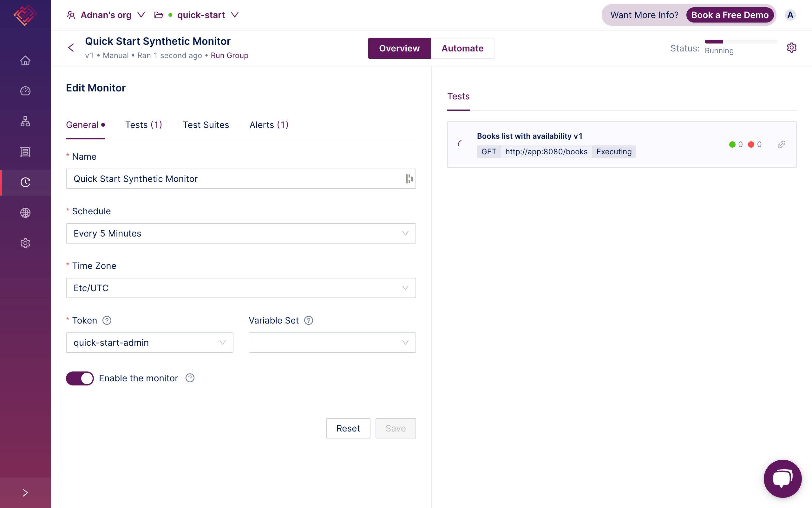The height and width of the screenshot is (508, 812).
Task: Expand the sidebar with bottom arrow
Action: pos(25,493)
